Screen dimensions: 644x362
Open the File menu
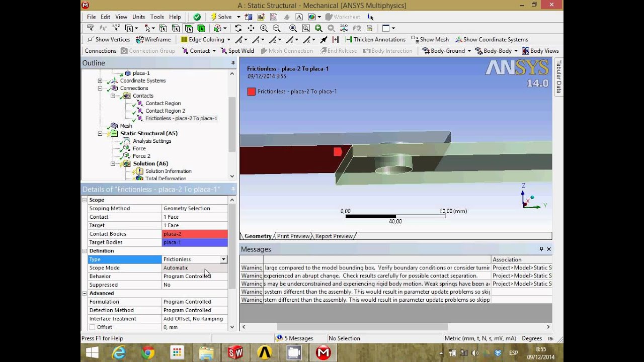(x=91, y=17)
